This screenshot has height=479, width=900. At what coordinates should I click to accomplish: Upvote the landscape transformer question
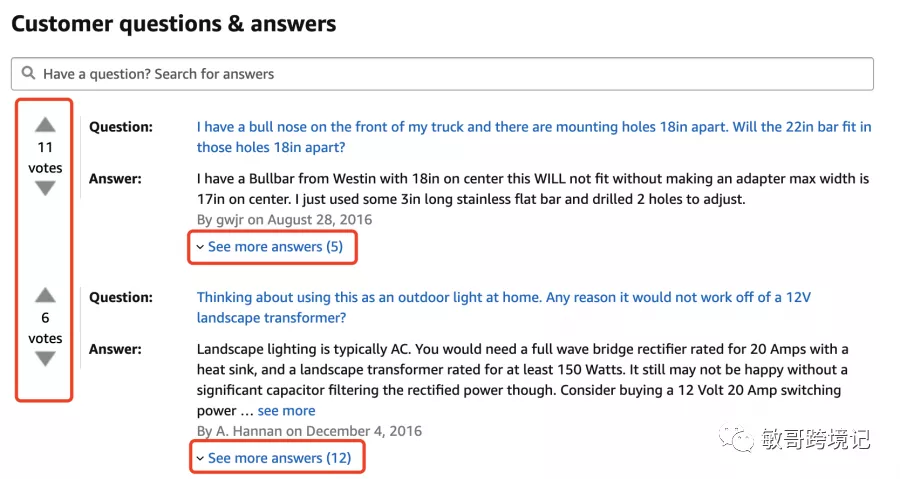pyautogui.click(x=45, y=296)
